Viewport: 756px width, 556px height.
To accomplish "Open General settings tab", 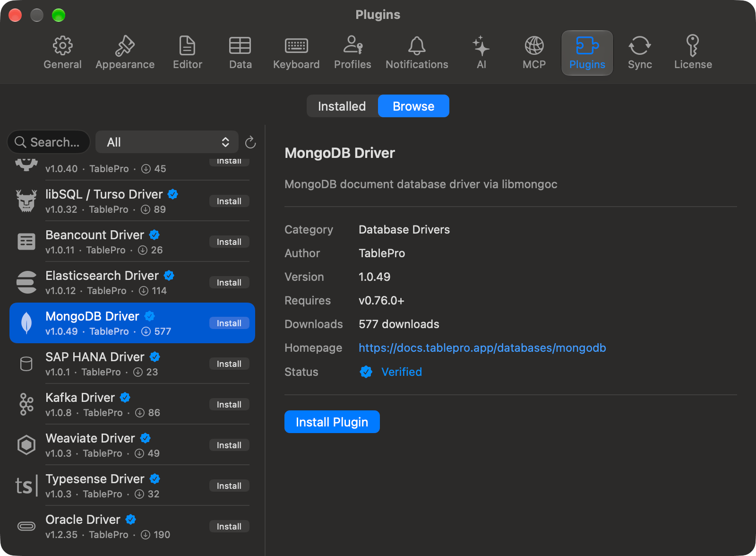I will tap(62, 53).
